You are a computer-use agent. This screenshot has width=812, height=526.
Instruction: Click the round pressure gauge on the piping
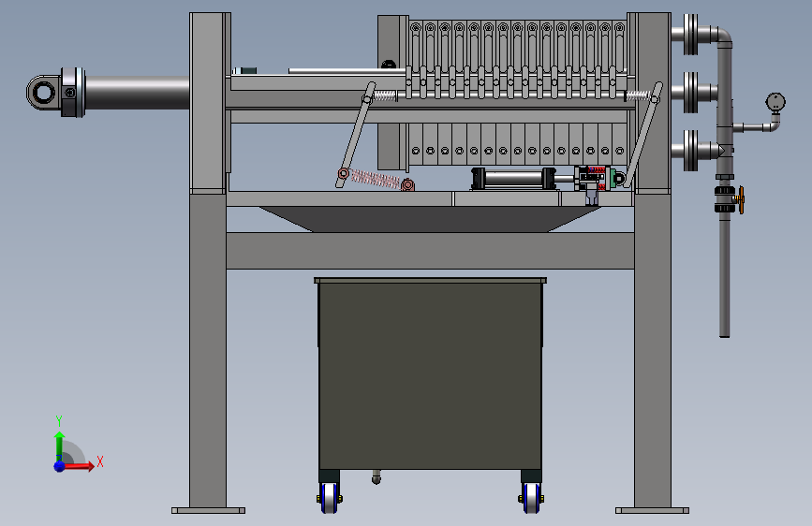tap(775, 103)
